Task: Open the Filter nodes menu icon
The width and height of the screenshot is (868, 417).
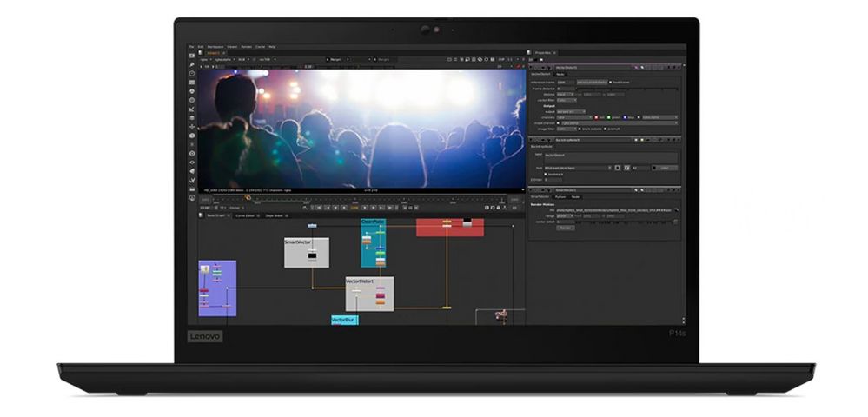Action: [x=192, y=100]
